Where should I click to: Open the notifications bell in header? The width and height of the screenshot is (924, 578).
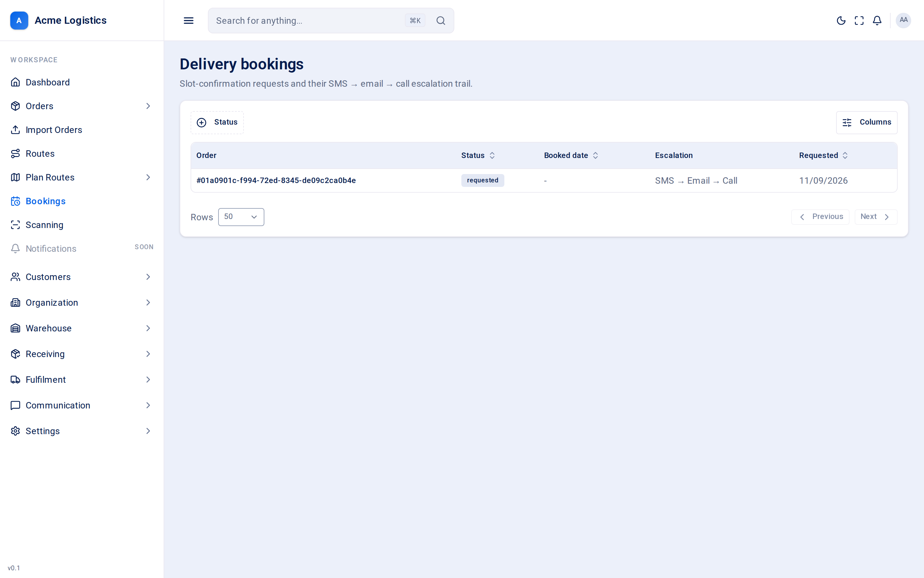coord(877,21)
